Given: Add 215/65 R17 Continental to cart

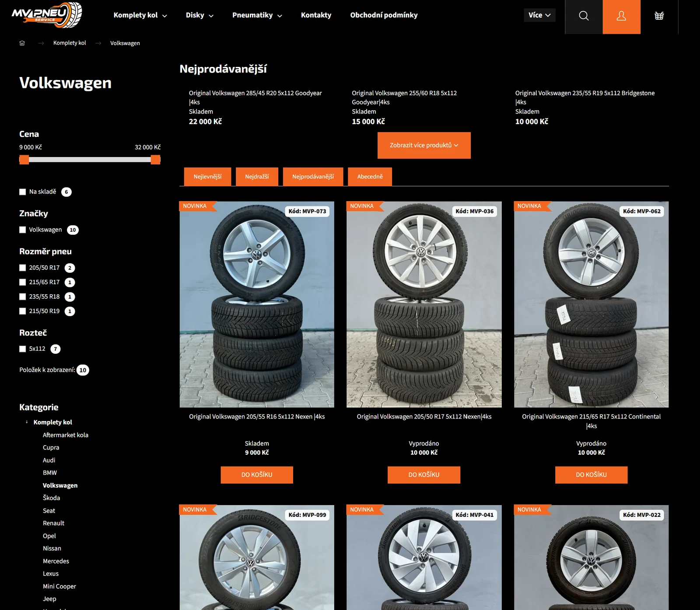Looking at the screenshot, I should pos(591,475).
